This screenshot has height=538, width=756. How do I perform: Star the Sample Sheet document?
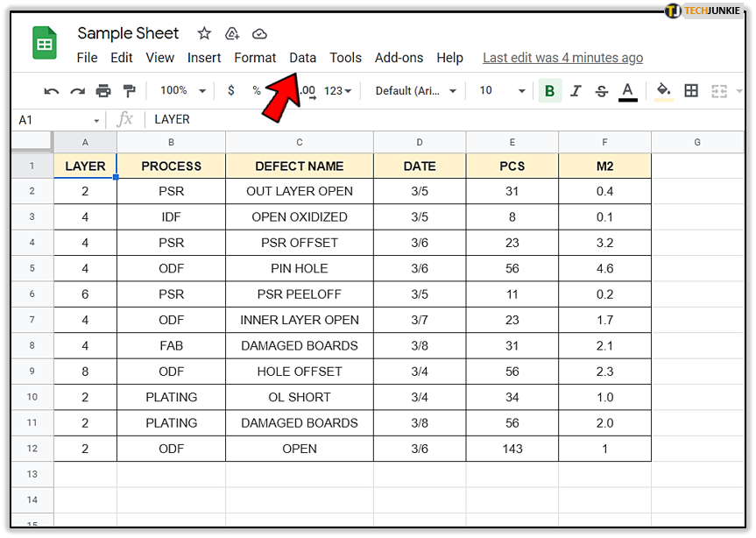pyautogui.click(x=204, y=33)
